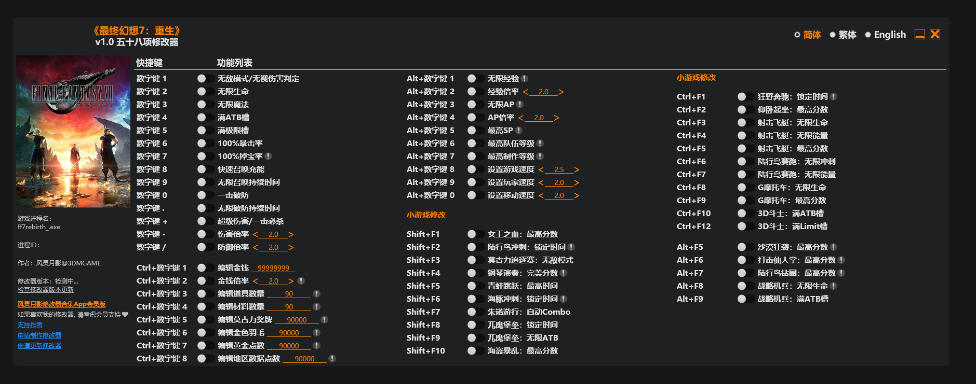Increase Alt+数字键 2 经验倍率 with right arrow
This screenshot has height=384, width=976.
click(561, 92)
